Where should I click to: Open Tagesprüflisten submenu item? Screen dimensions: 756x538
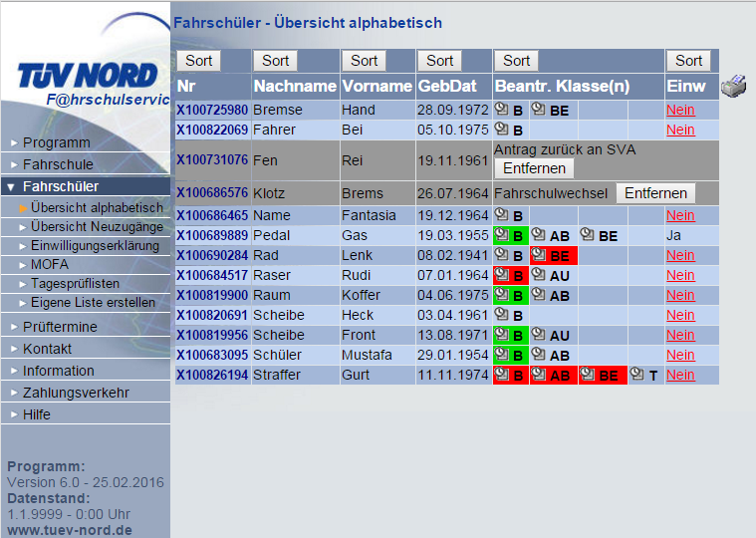pyautogui.click(x=75, y=284)
